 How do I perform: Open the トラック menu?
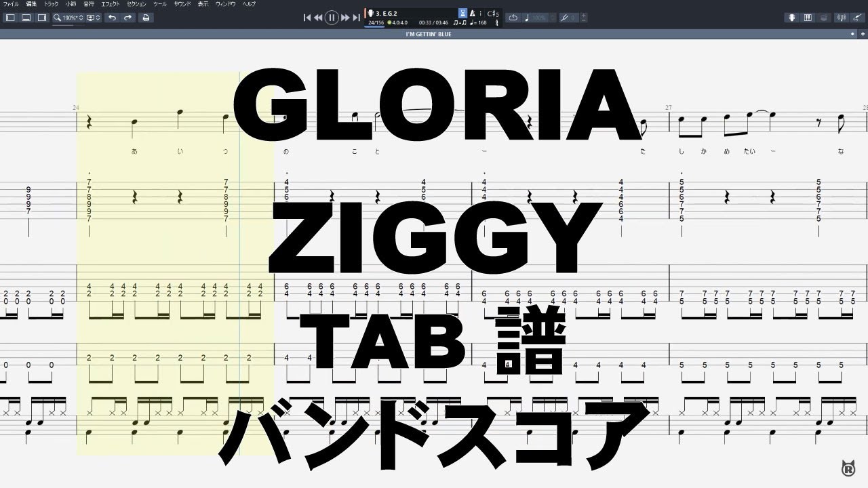pyautogui.click(x=51, y=4)
